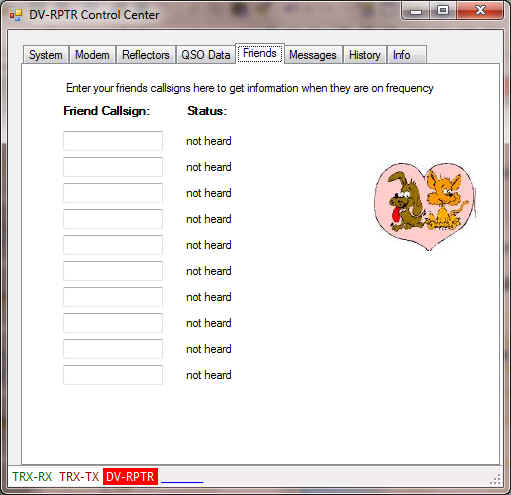Screen dimensions: 511x495
Task: Open the Messages tab
Action: click(x=313, y=55)
